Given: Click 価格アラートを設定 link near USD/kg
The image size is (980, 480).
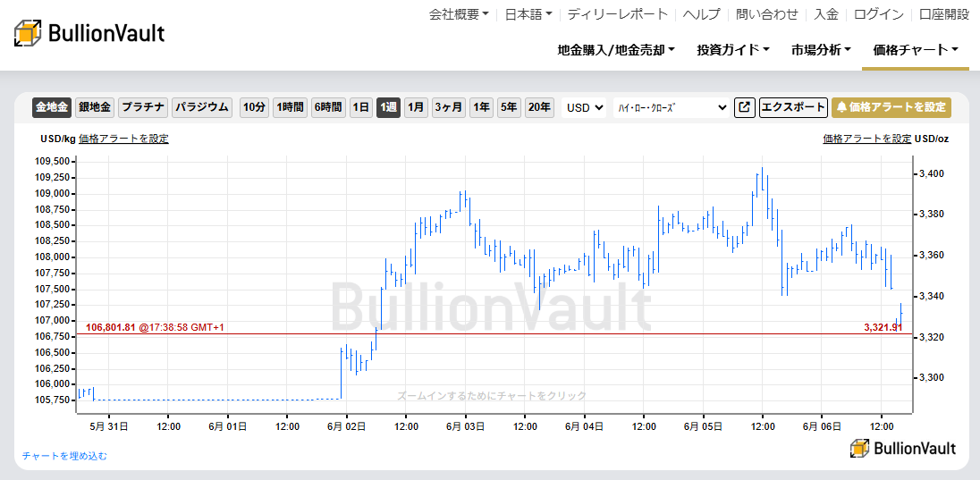Looking at the screenshot, I should click(x=123, y=139).
